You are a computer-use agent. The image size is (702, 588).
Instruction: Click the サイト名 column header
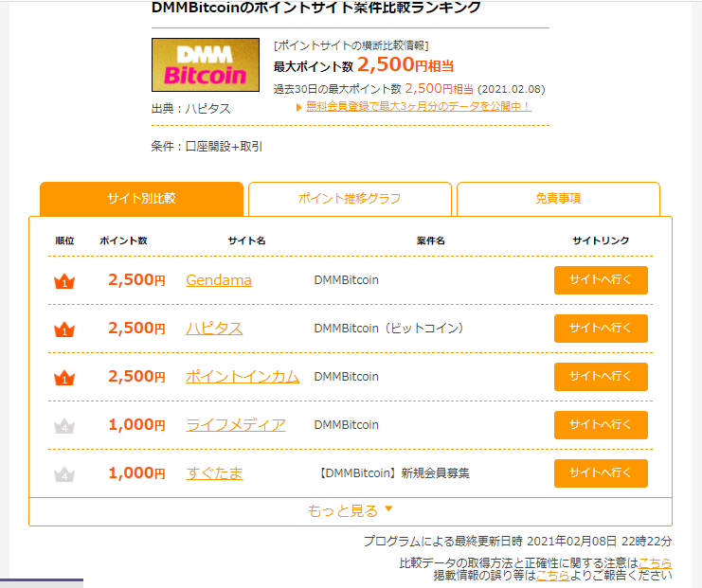pyautogui.click(x=246, y=241)
